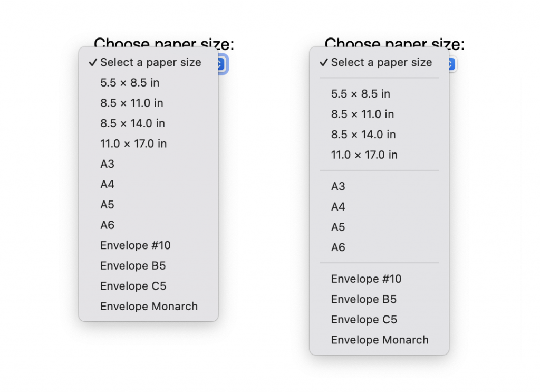Image resolution: width=540 pixels, height=392 pixels.
Task: Select '8.5 × 11.0 in' in the left menu
Action: pyautogui.click(x=132, y=103)
